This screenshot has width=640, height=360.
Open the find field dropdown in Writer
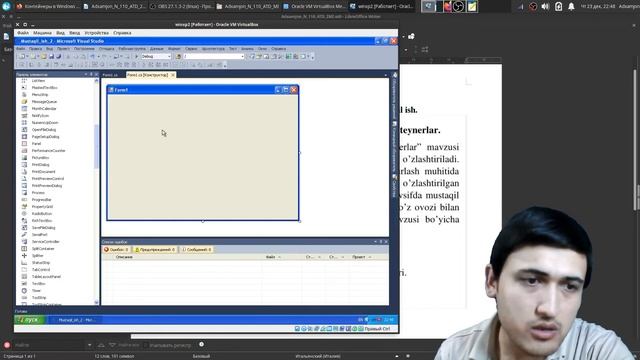pos(89,345)
